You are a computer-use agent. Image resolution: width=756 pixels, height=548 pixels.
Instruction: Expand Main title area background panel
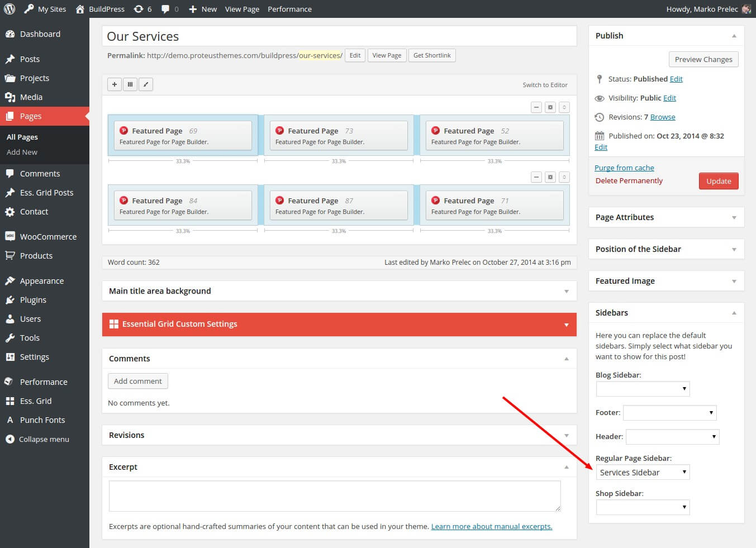point(567,292)
